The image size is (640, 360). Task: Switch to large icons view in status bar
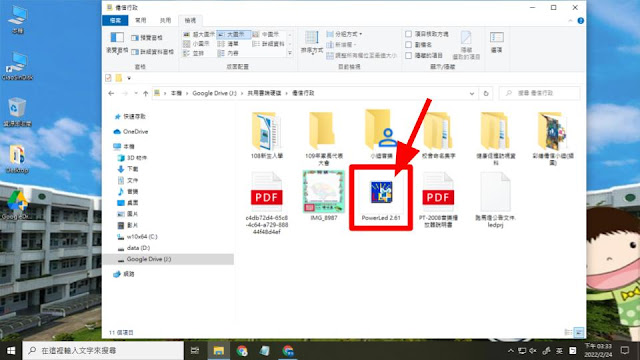[579, 332]
